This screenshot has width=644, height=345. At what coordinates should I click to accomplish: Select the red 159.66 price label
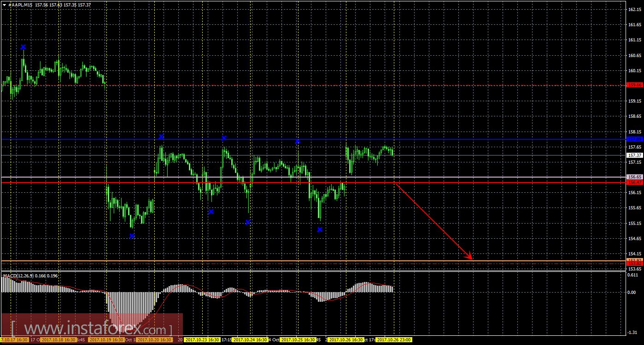(635, 85)
